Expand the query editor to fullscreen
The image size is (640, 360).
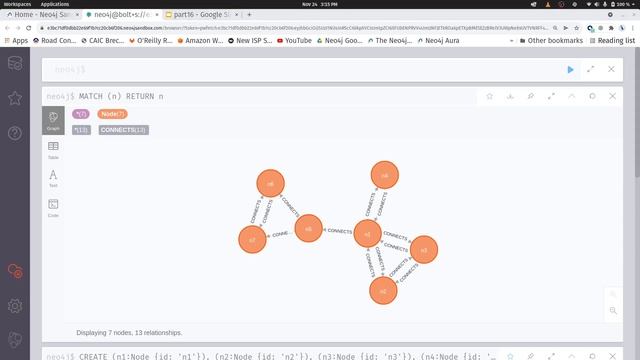click(x=591, y=69)
